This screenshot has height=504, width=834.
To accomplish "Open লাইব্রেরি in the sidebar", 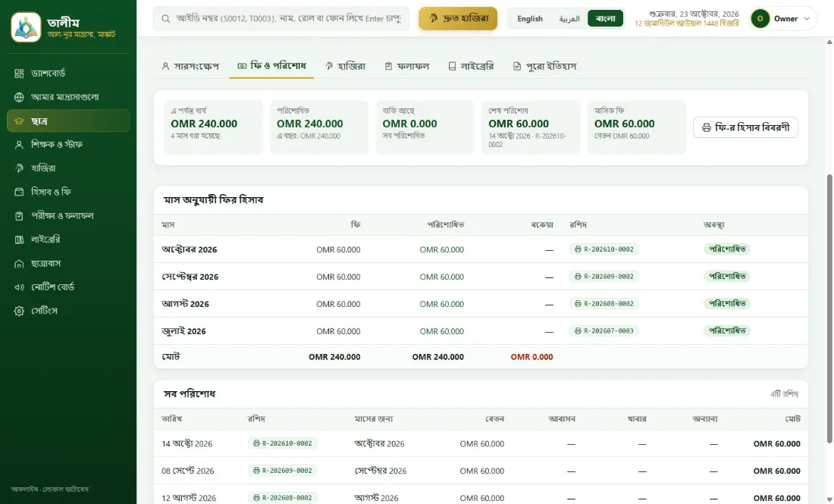I will [x=68, y=239].
